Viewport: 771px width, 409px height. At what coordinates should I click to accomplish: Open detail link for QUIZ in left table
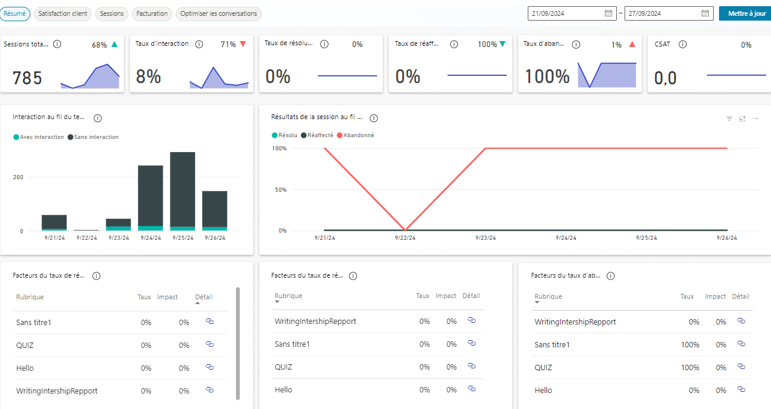210,344
